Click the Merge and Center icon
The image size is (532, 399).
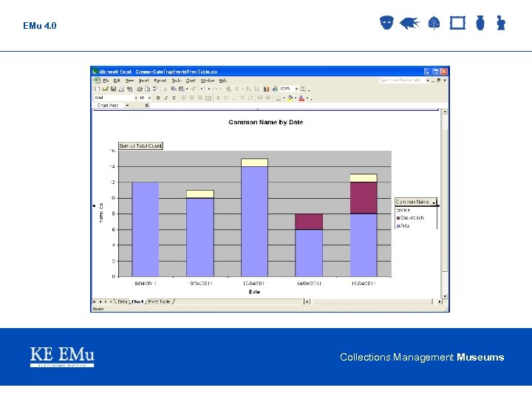pyautogui.click(x=208, y=98)
